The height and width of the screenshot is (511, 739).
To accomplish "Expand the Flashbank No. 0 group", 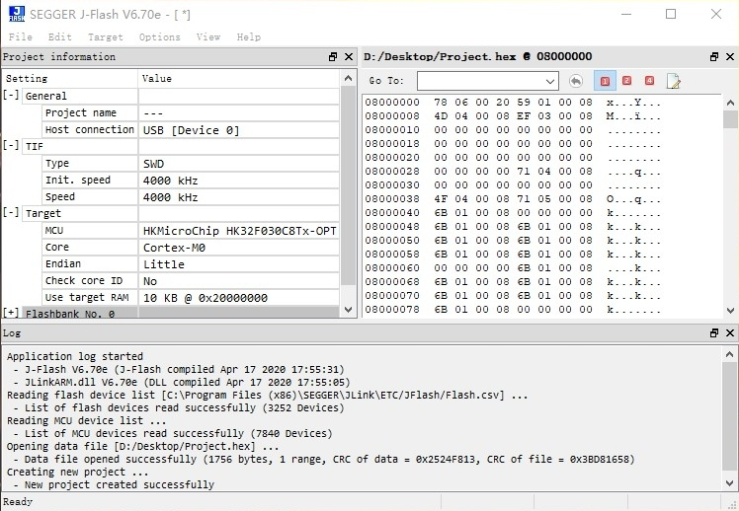I will pos(11,313).
